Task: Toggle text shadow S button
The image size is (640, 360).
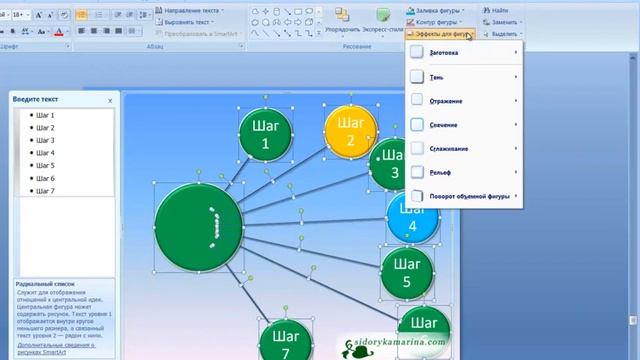Action: pyautogui.click(x=13, y=31)
